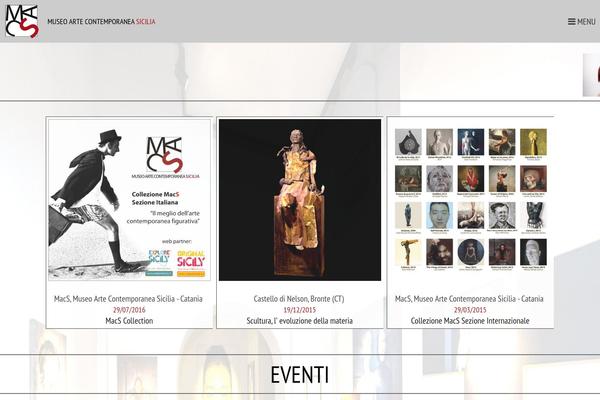The height and width of the screenshot is (400, 600).
Task: Open the international collection grid image
Action: [x=470, y=200]
